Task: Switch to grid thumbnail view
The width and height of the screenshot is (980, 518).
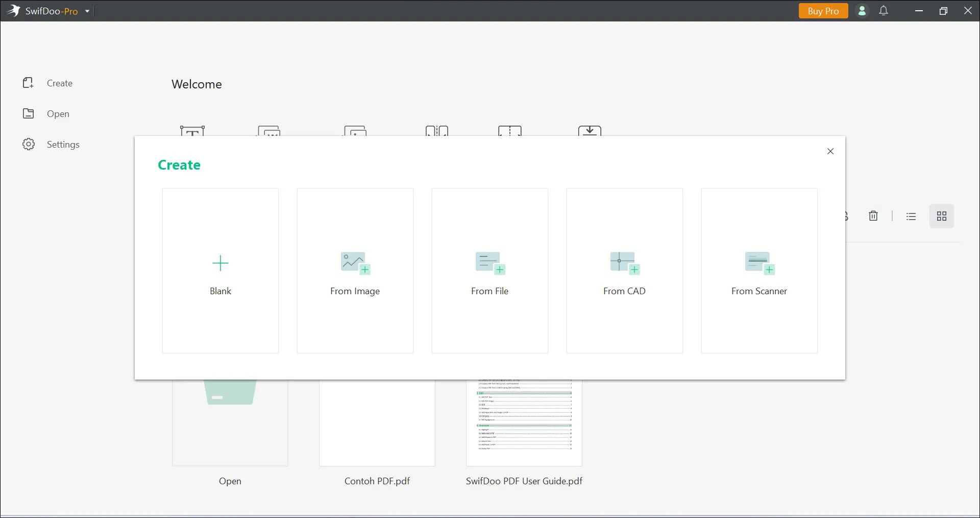Action: (x=942, y=217)
